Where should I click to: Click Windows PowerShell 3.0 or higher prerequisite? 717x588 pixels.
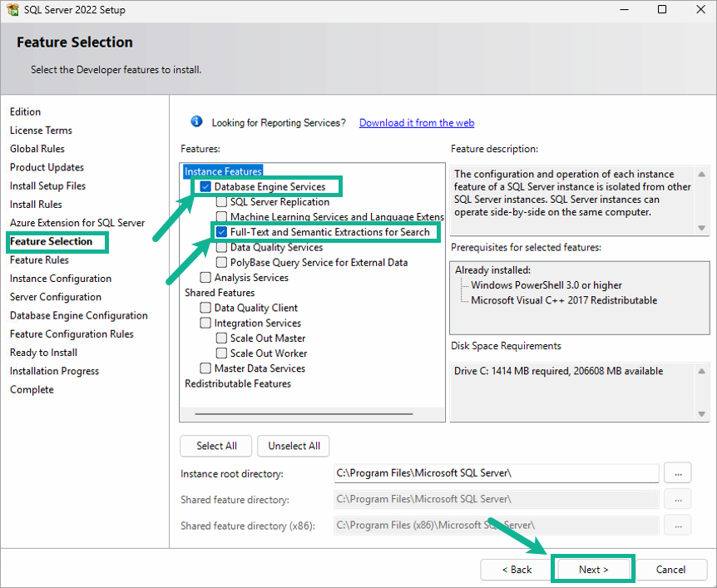[x=546, y=285]
